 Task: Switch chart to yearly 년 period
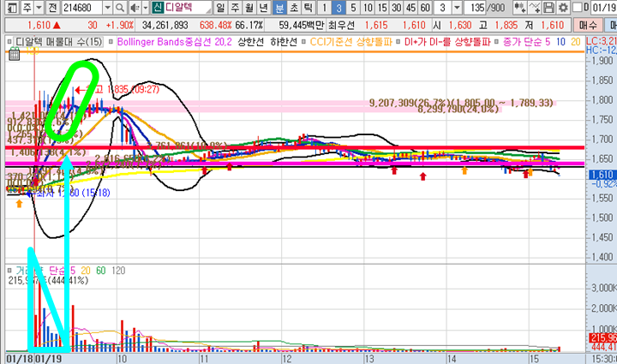(263, 8)
